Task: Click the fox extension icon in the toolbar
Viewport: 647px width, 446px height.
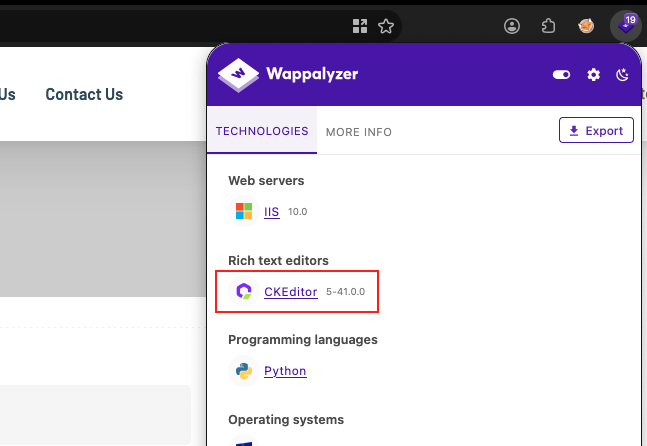Action: pyautogui.click(x=586, y=26)
